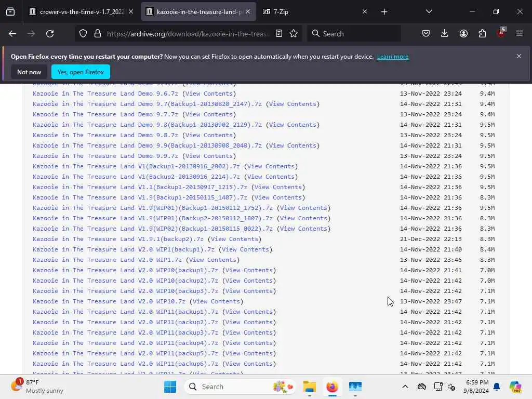Click the Windows taskbar Search box
This screenshot has height=399, width=532.
click(241, 387)
